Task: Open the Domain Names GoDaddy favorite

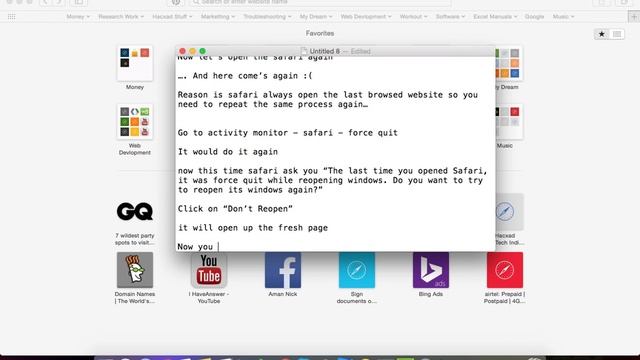Action: (135, 270)
